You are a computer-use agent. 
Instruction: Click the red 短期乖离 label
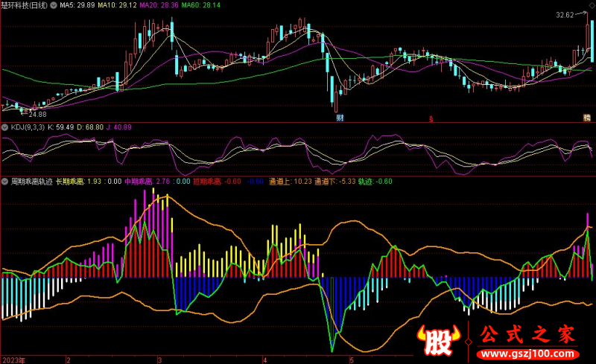(207, 181)
